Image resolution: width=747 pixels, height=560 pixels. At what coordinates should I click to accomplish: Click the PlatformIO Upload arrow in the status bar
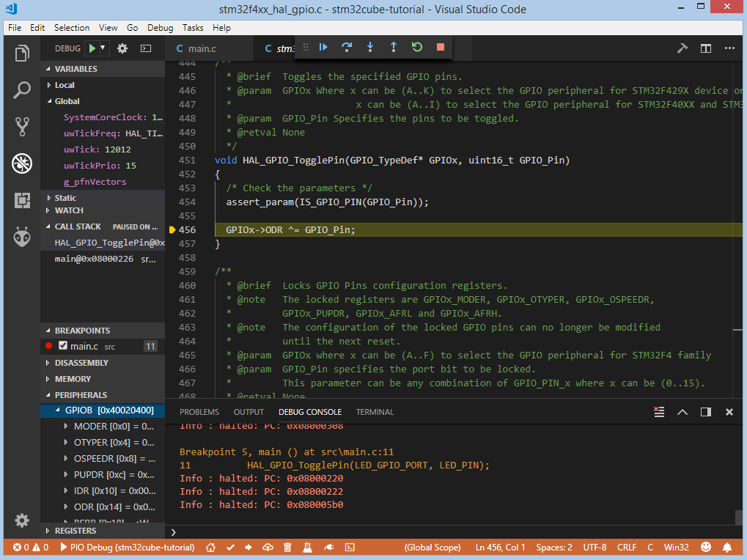[x=249, y=547]
